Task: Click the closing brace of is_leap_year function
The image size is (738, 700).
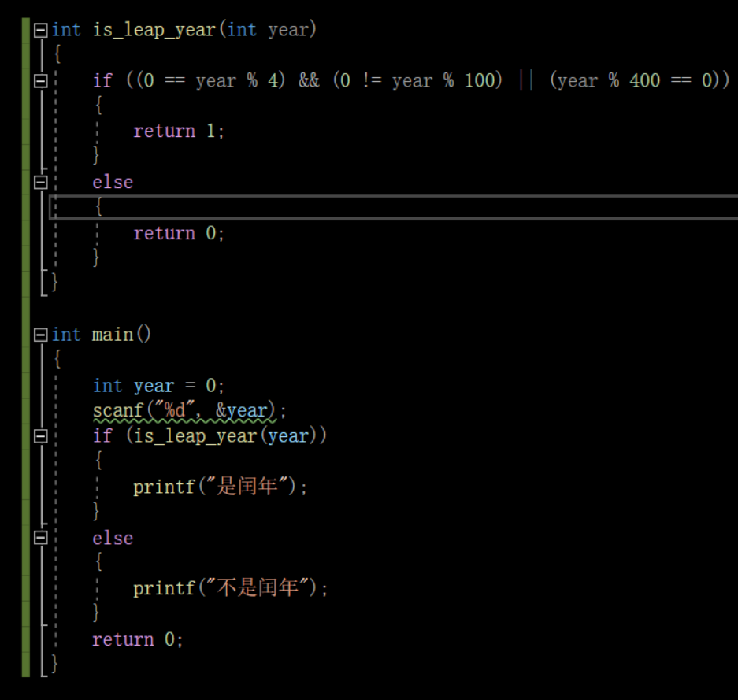Action: click(54, 283)
